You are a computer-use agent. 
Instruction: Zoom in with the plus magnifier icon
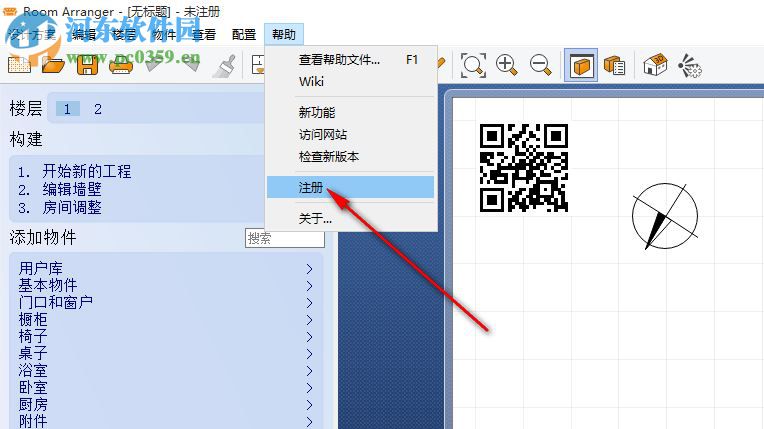tap(507, 65)
